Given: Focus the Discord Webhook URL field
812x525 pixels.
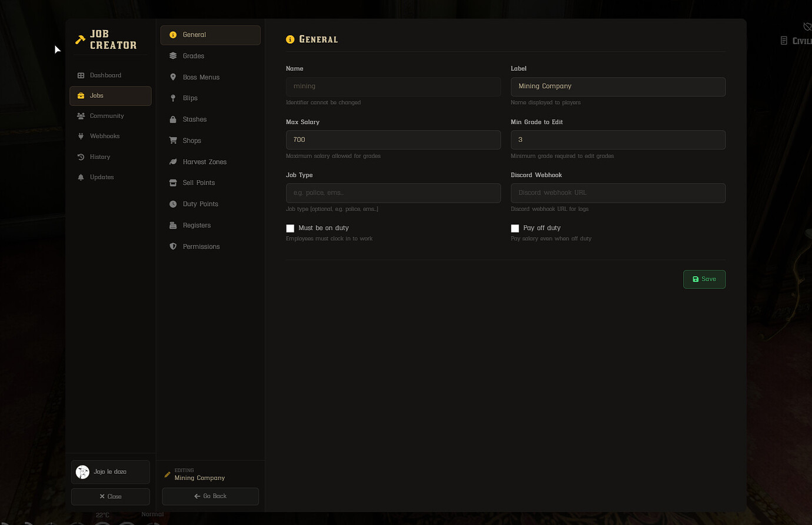Looking at the screenshot, I should click(x=618, y=192).
